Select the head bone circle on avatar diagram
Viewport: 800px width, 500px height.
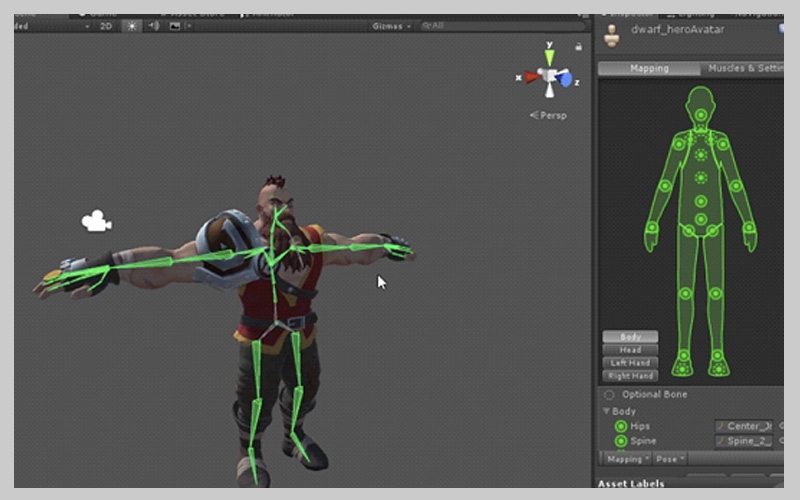[x=701, y=115]
